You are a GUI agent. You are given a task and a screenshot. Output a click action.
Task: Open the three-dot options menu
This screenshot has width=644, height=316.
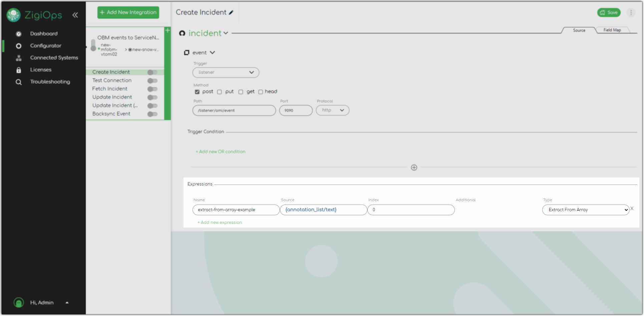point(631,13)
